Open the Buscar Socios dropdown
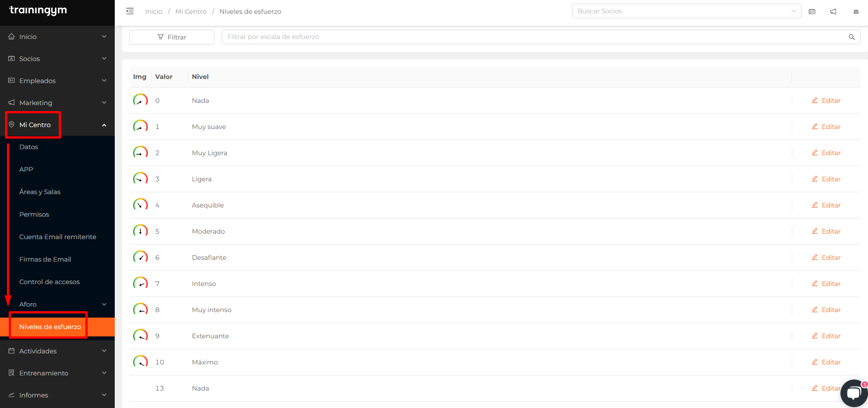868x408 pixels. coord(686,11)
